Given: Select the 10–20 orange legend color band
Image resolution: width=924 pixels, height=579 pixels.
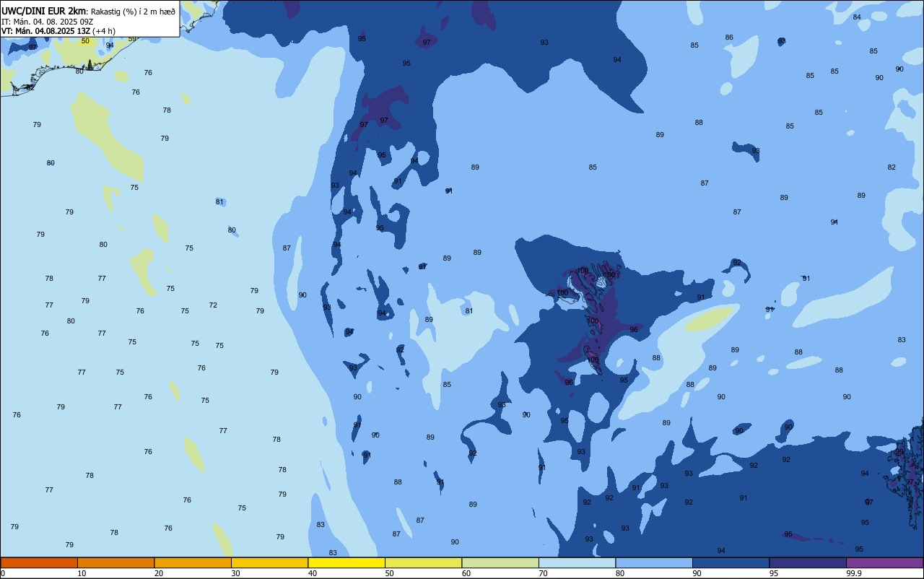Looking at the screenshot, I should [x=115, y=562].
